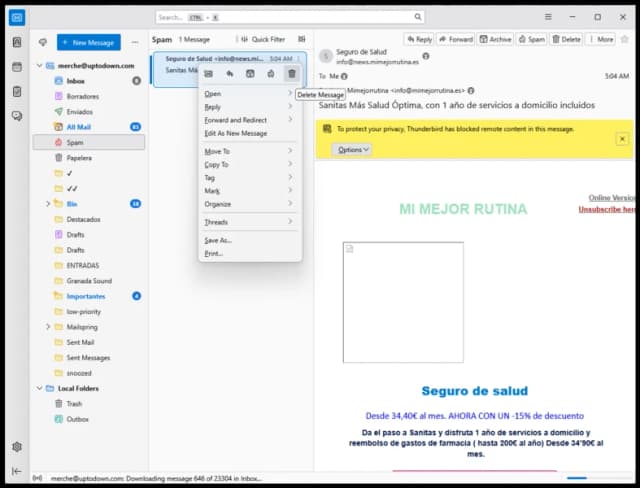Open the Options dropdown for remote content
This screenshot has width=640, height=488.
[353, 150]
